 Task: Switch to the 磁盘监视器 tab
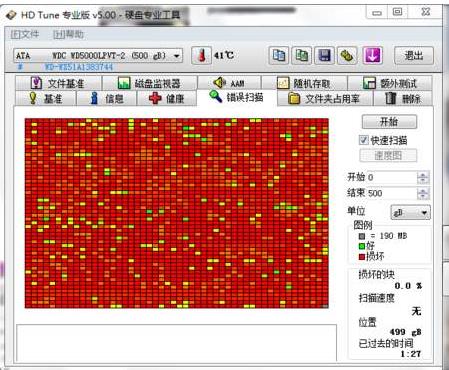[x=150, y=83]
